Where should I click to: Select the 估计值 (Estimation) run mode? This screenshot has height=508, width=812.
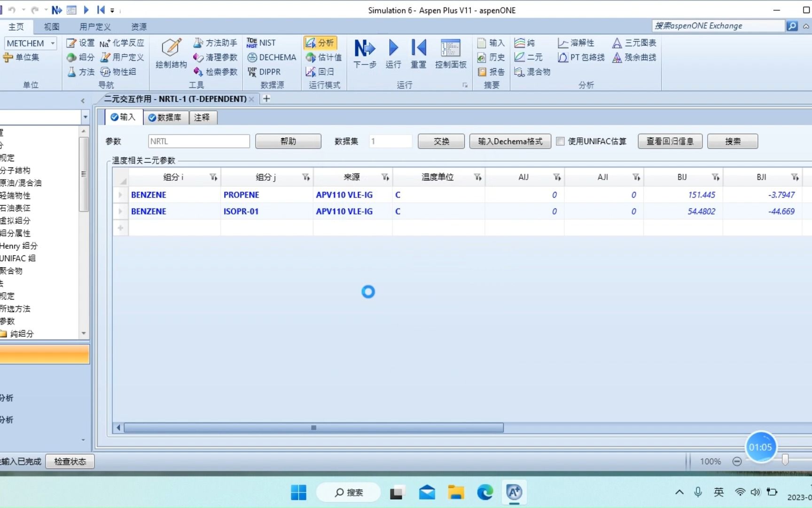(x=324, y=57)
